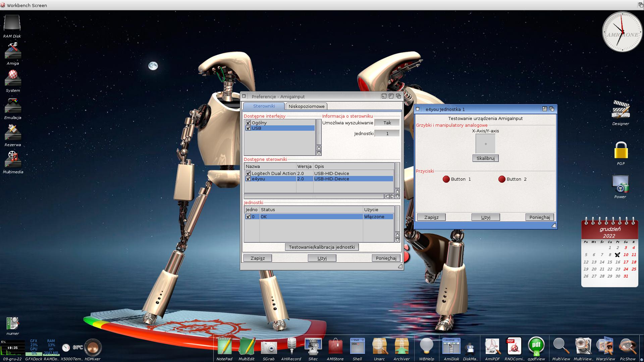Image resolution: width=644 pixels, height=362 pixels.
Task: Open HDMixer speaker icon
Action: [x=93, y=347]
